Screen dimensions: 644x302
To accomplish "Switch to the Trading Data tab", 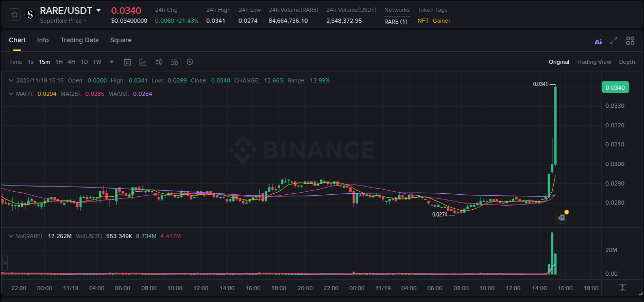I will (x=79, y=40).
